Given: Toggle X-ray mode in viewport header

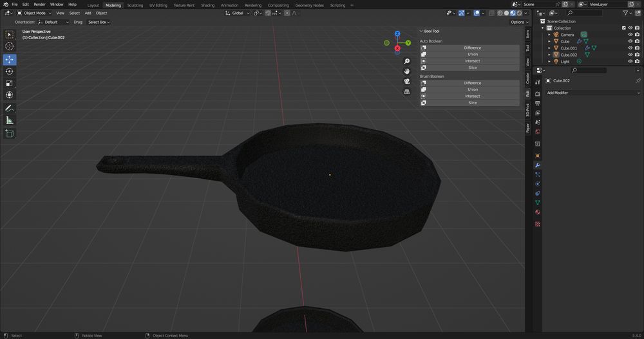Looking at the screenshot, I should point(491,13).
